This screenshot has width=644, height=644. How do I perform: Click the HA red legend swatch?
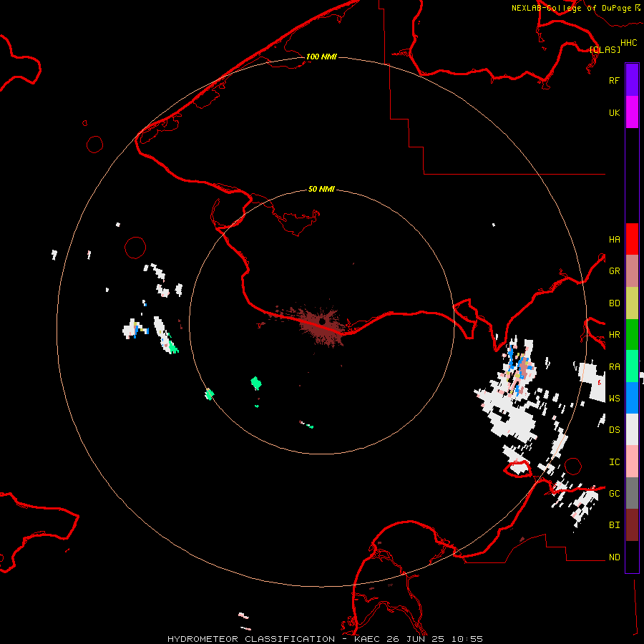(632, 239)
